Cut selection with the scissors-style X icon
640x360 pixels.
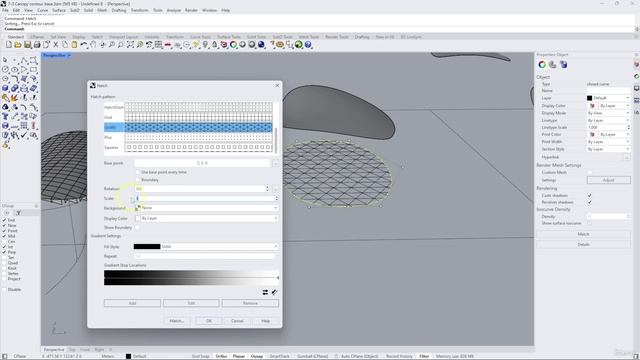tap(56, 44)
